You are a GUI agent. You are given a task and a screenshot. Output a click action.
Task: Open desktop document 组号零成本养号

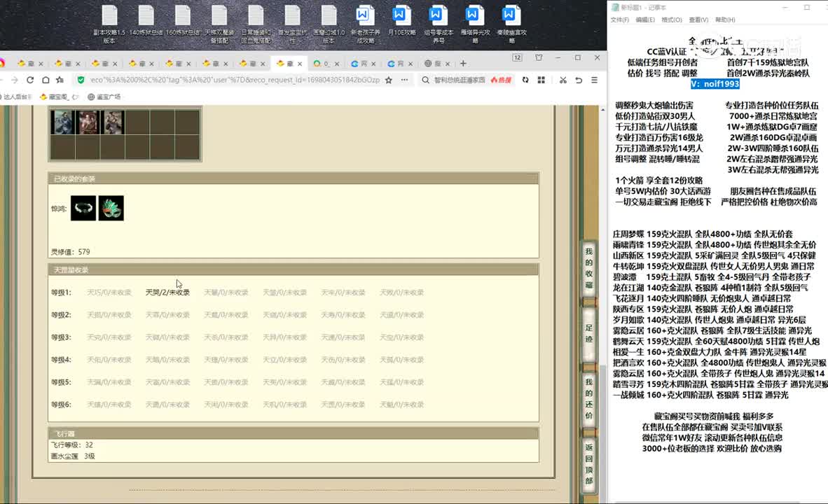(439, 23)
